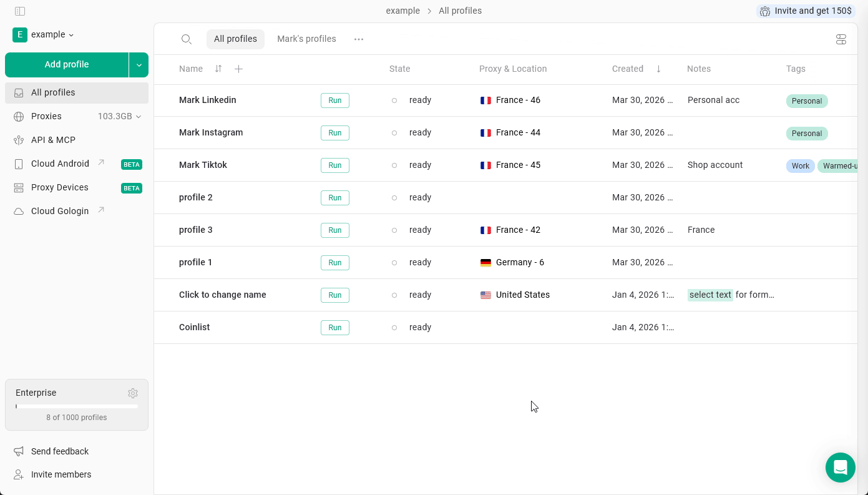868x495 pixels.
Task: Click the 'Shop account' note
Action: click(x=715, y=165)
